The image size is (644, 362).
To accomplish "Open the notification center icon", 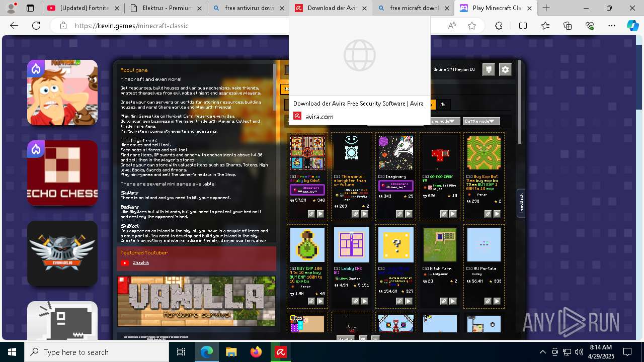I will click(627, 352).
